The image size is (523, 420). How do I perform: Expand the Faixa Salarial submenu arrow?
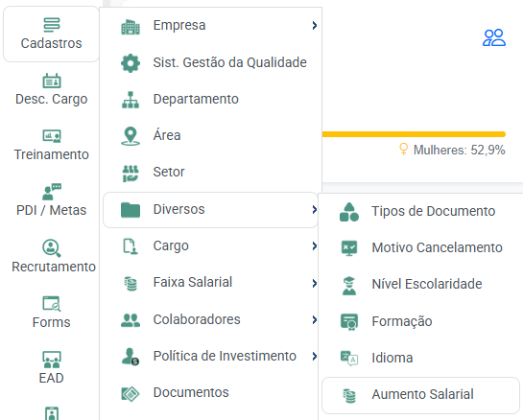pos(314,283)
